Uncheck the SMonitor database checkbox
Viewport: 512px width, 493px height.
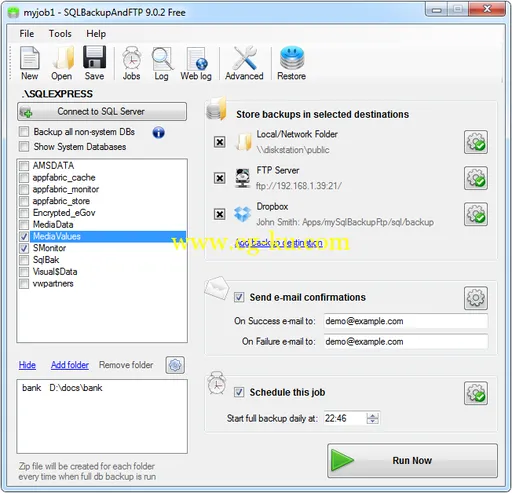24,248
